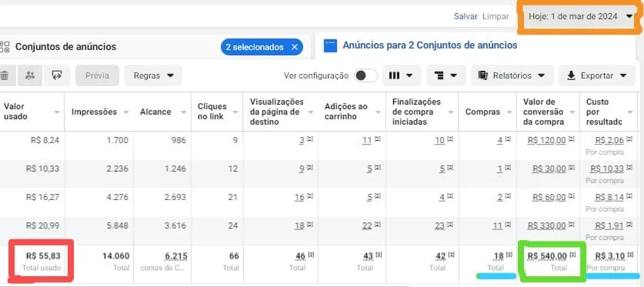This screenshot has width=644, height=287.
Task: Open the R$ 540,00 total conversion value
Action: 549,256
